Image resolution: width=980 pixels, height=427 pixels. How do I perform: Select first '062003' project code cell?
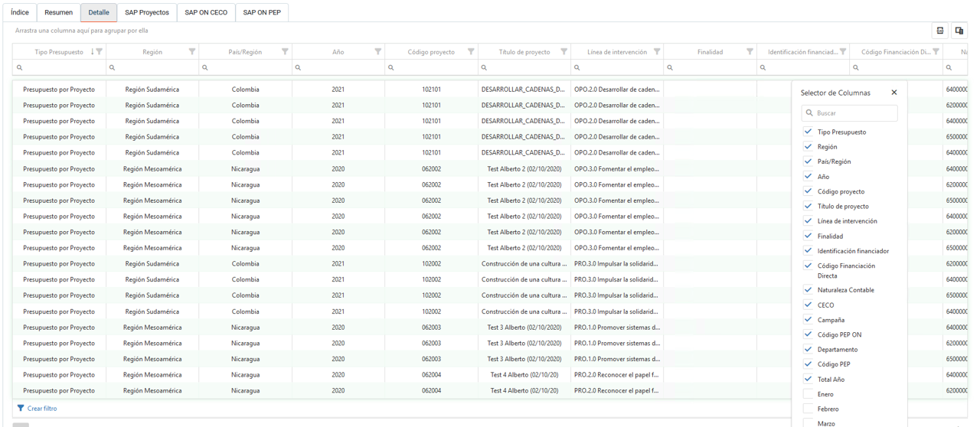point(431,328)
